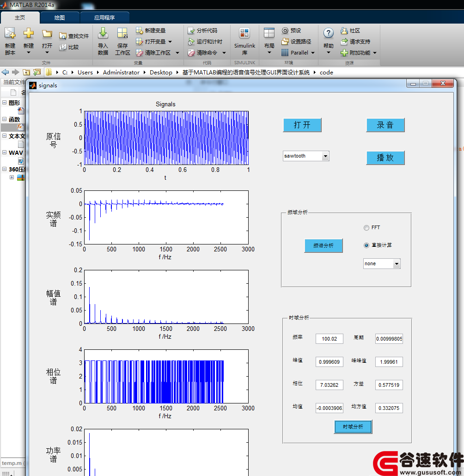464x476 pixels.
Task: Click C: drive in the path breadcrumb
Action: click(65, 72)
